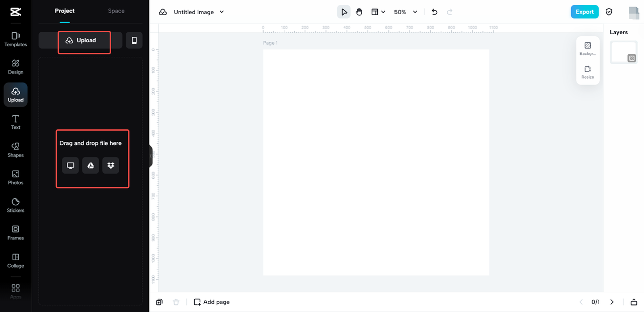Collapse the left panel handle
This screenshot has height=312, width=644.
[150, 156]
